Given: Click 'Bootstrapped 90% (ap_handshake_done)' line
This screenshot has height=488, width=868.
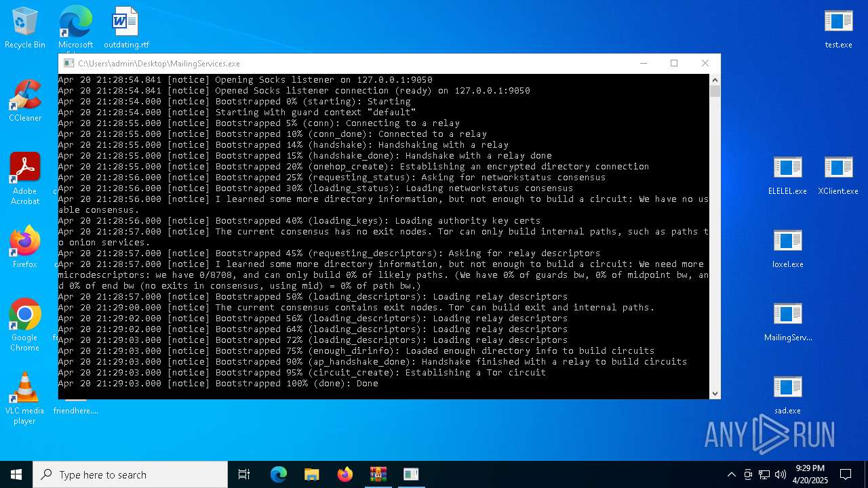Looking at the screenshot, I should click(373, 362).
